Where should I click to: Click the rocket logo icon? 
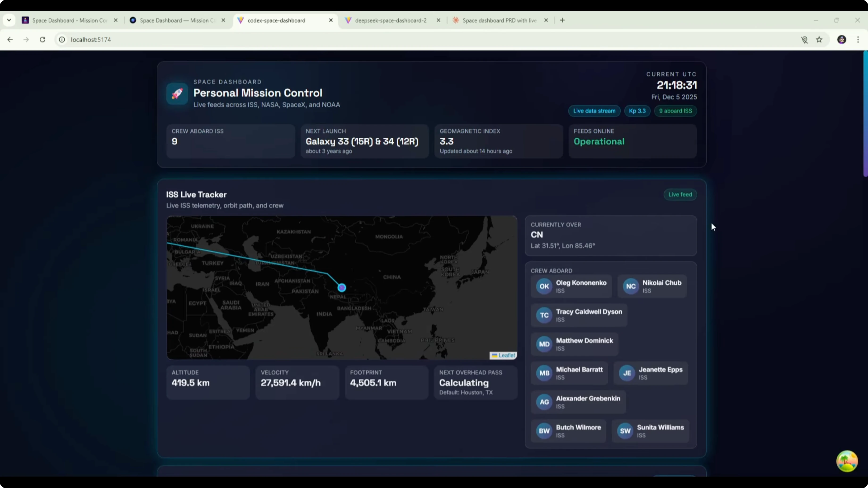coord(177,94)
